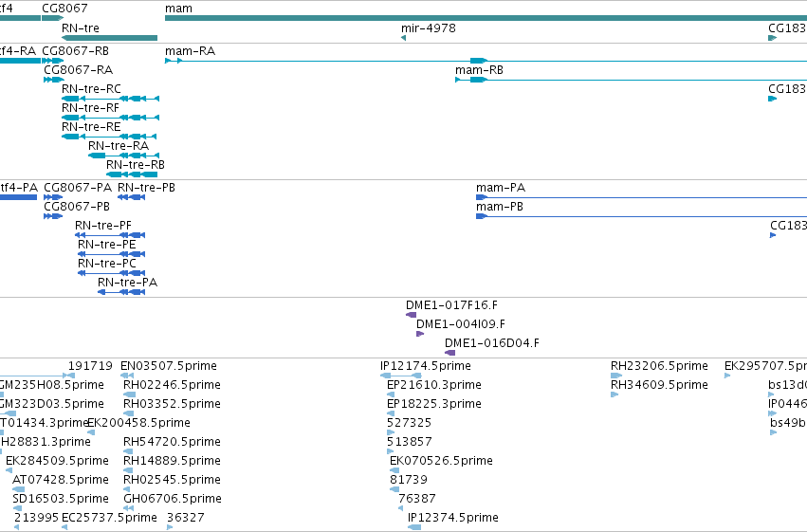Screen dimensions: 807x532
Task: Click the CG8067-PA protein label
Action: (x=78, y=188)
